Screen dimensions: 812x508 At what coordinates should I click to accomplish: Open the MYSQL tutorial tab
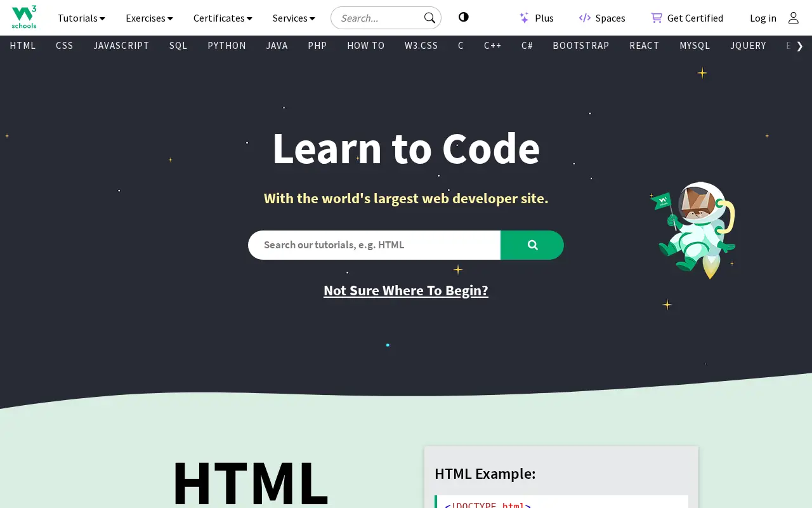click(x=695, y=46)
